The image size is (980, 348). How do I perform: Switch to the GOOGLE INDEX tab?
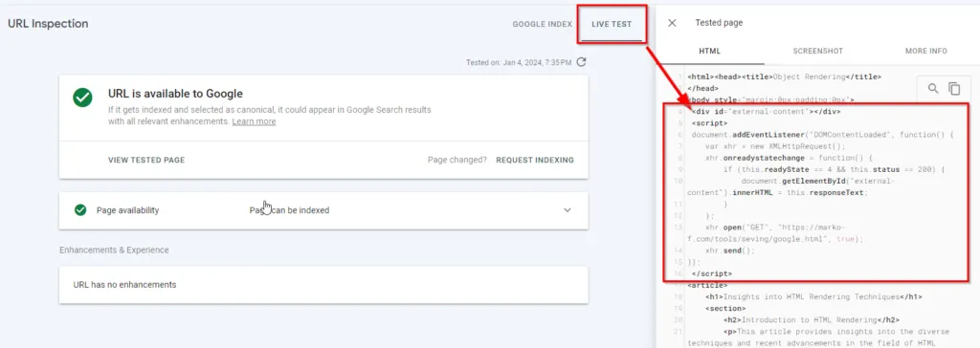(x=542, y=24)
